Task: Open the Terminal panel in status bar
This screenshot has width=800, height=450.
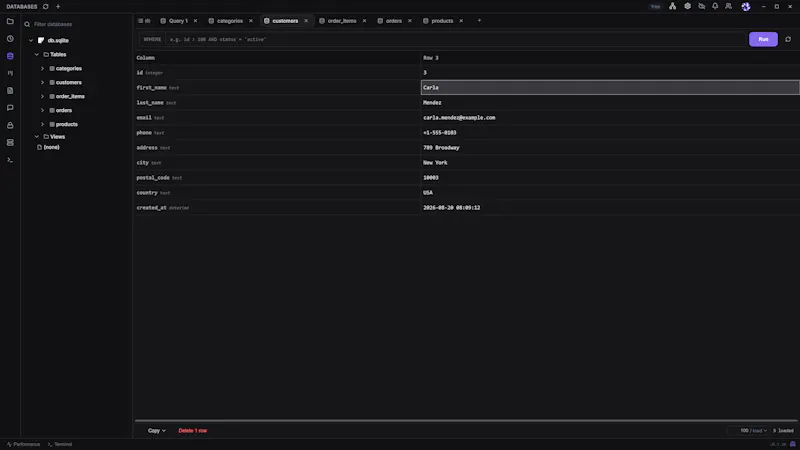Action: coord(60,444)
